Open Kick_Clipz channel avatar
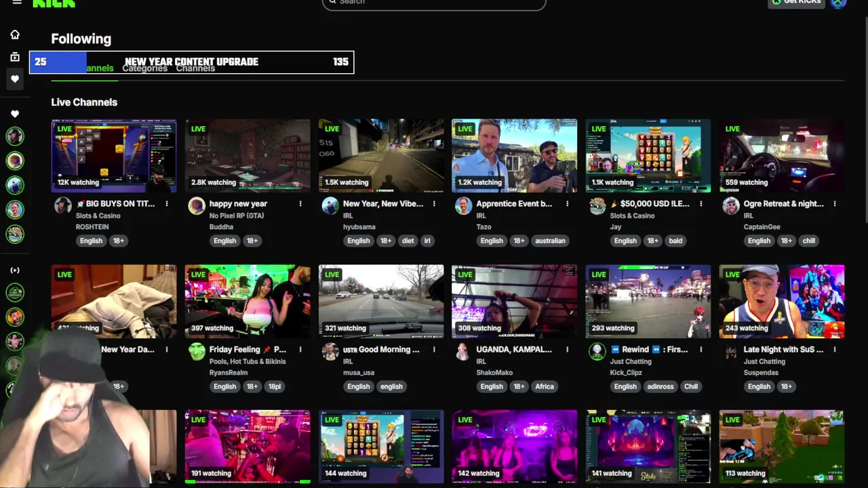Screen dimensions: 868x488 pos(597,352)
